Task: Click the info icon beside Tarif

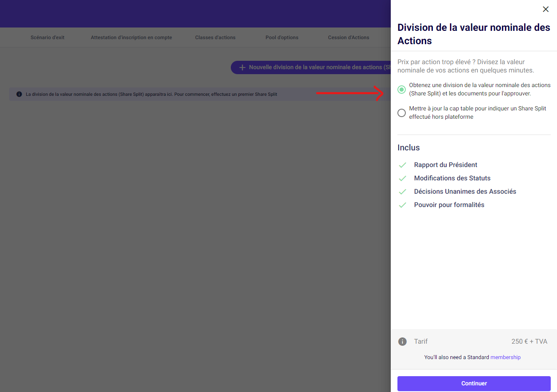Action: click(402, 342)
